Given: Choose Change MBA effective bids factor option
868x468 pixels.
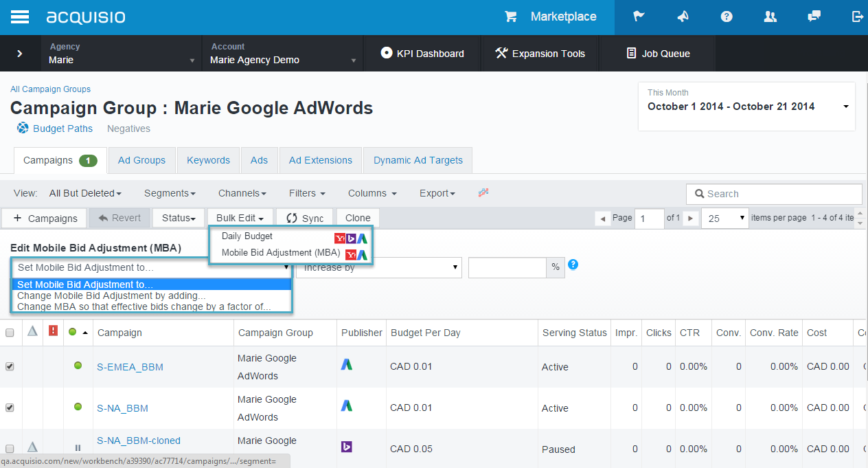Looking at the screenshot, I should tap(152, 307).
